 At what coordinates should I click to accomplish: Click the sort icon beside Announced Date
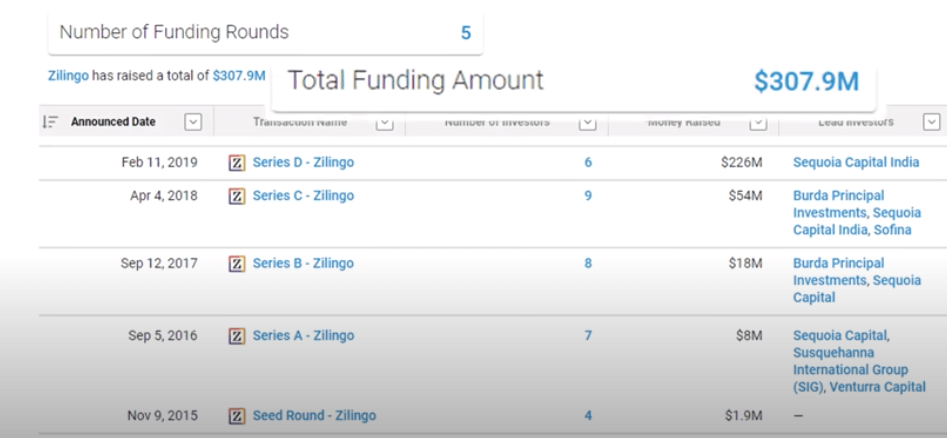50,122
